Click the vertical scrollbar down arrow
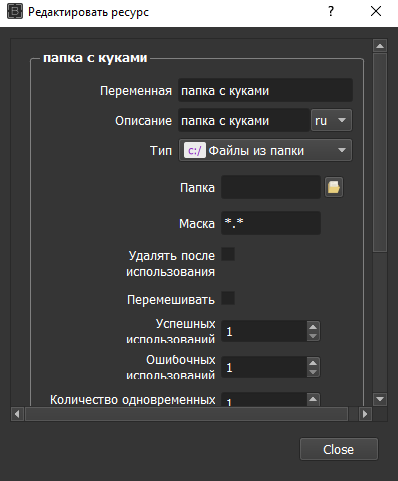Viewport: 398px width, 481px height. tap(380, 399)
